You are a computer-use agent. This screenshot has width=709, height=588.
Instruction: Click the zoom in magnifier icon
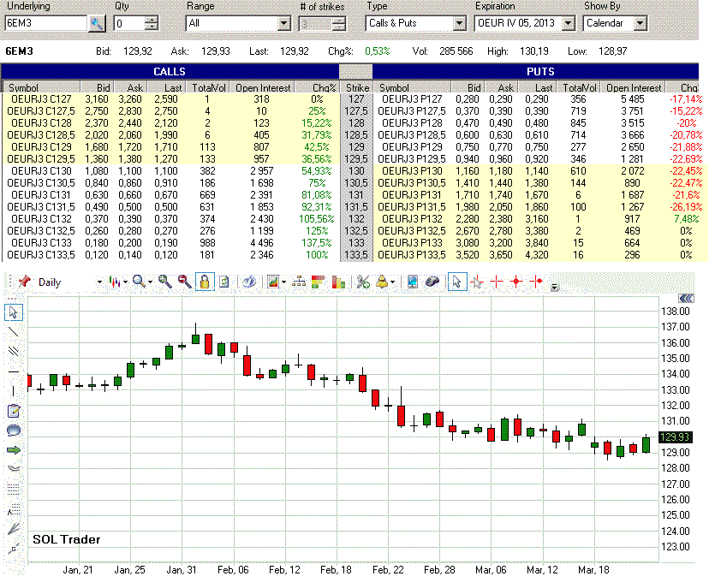coord(165,282)
